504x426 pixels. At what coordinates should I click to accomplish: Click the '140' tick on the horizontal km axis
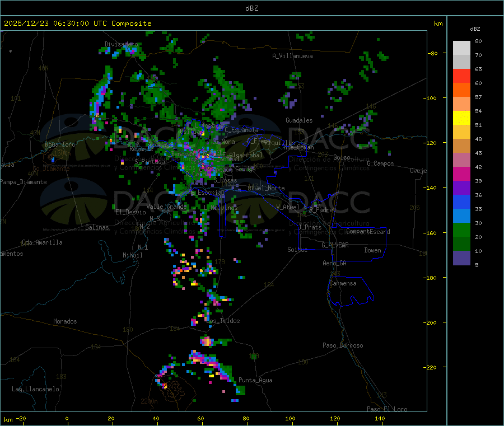380,419
